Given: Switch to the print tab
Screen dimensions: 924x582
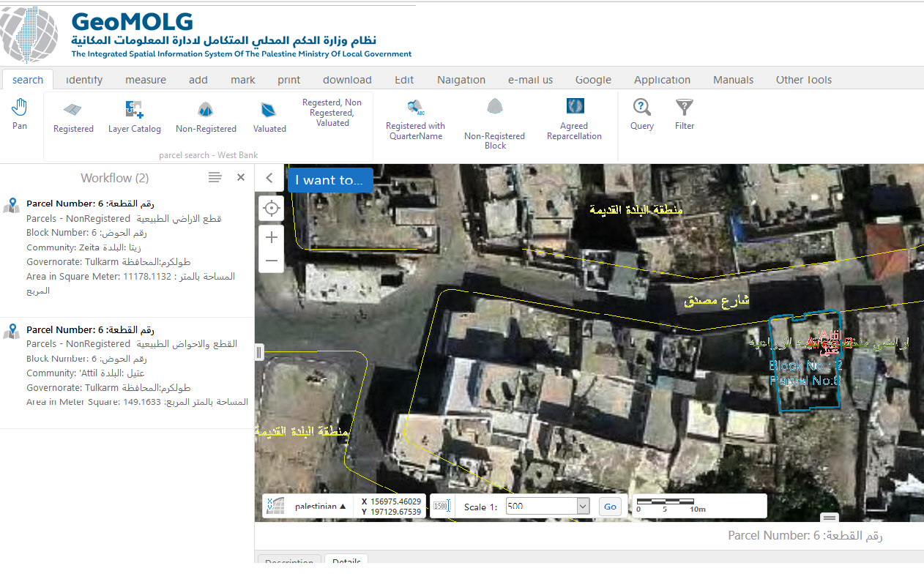Looking at the screenshot, I should point(289,80).
